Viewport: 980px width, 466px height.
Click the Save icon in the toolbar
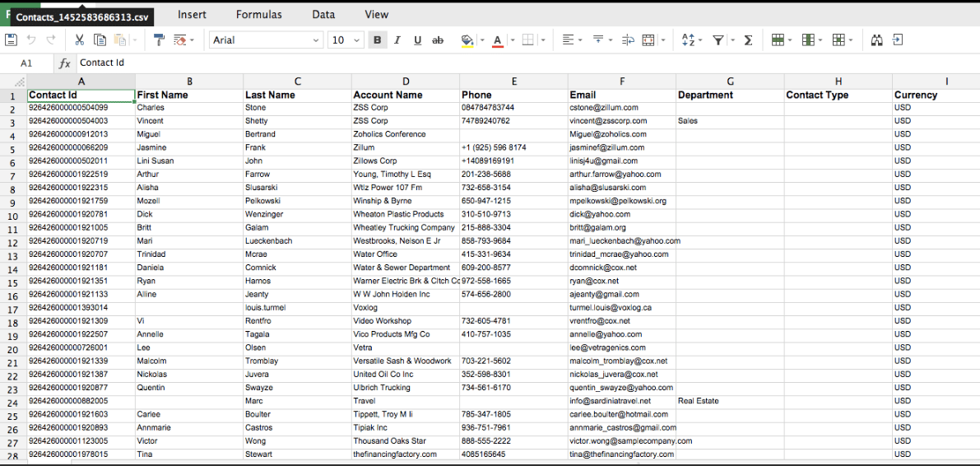[11, 40]
